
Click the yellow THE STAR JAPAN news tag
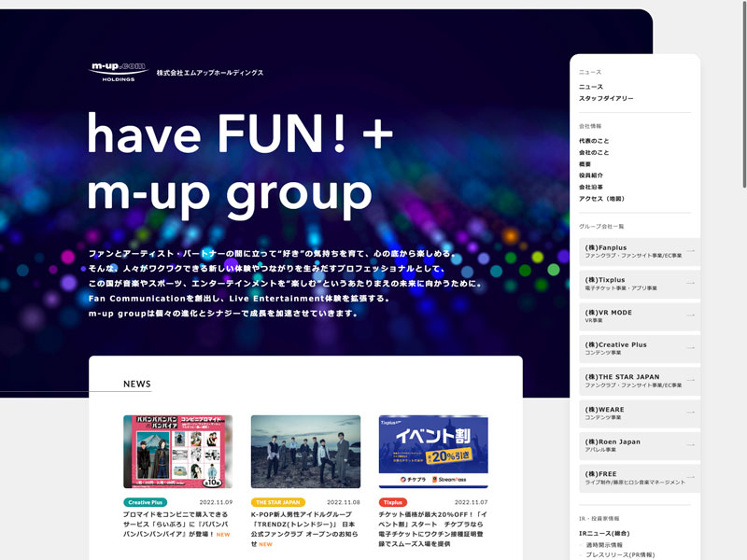[x=278, y=502]
